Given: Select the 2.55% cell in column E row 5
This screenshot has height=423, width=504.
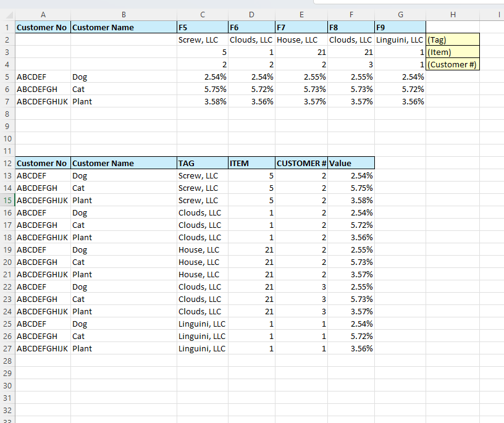Looking at the screenshot, I should (301, 77).
